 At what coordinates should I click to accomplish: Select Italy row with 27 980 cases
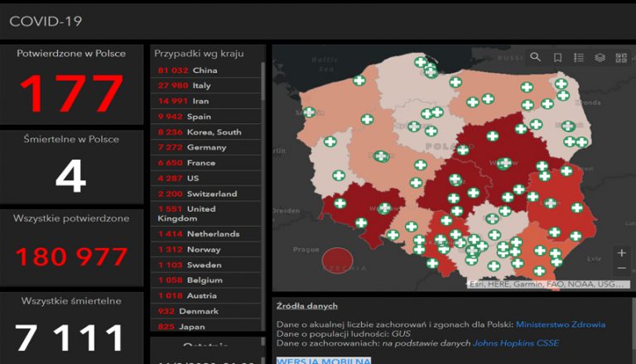206,85
